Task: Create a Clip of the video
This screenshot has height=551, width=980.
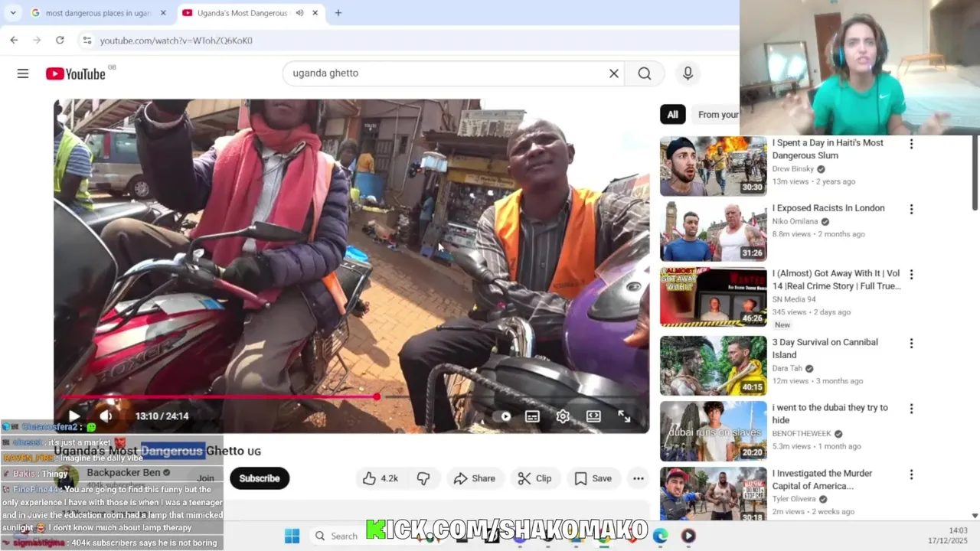Action: tap(534, 478)
